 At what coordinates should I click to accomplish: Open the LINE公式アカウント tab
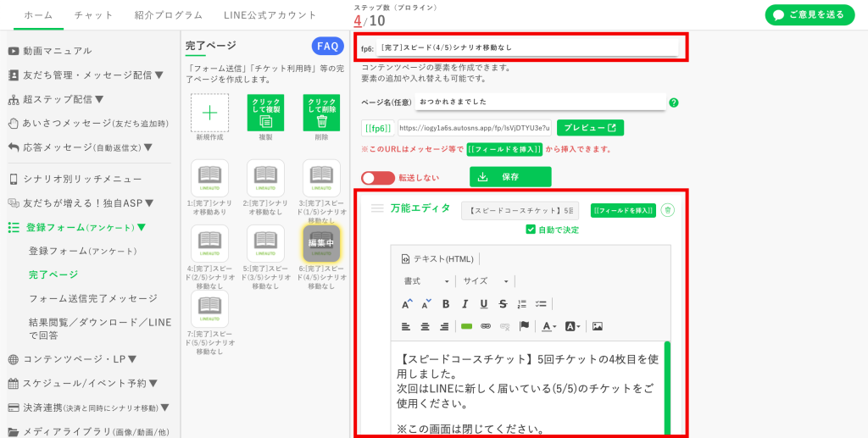point(270,15)
